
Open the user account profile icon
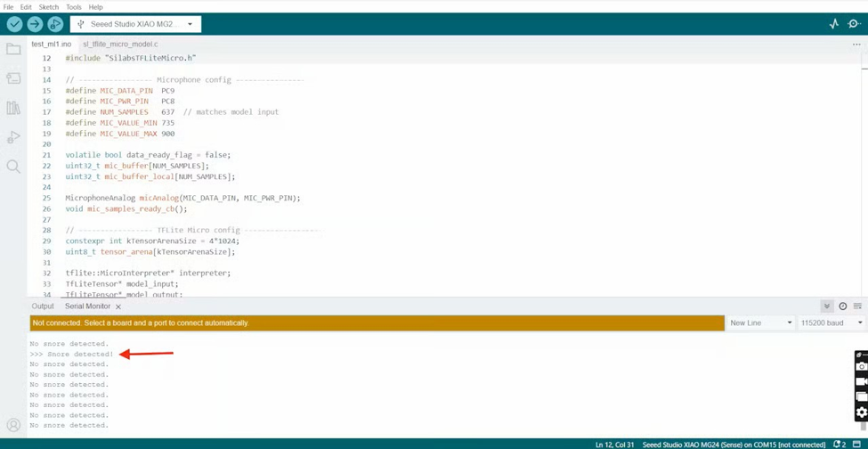[13, 425]
